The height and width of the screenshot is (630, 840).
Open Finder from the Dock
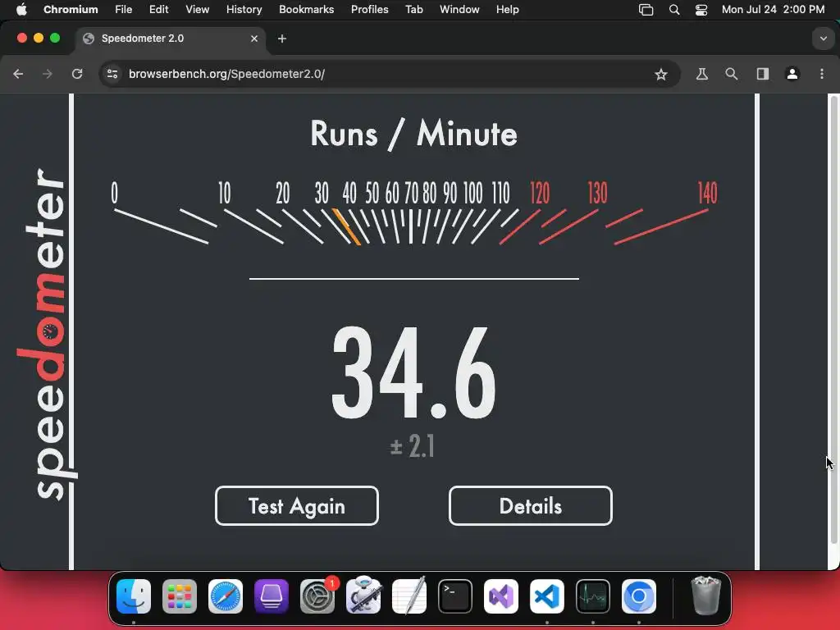click(134, 596)
